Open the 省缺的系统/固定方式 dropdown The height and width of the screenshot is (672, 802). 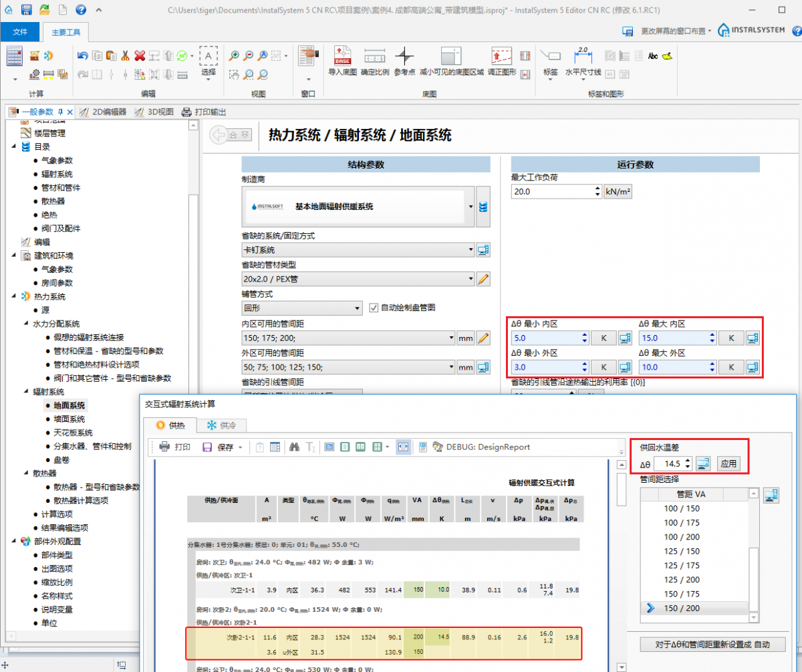coord(358,250)
